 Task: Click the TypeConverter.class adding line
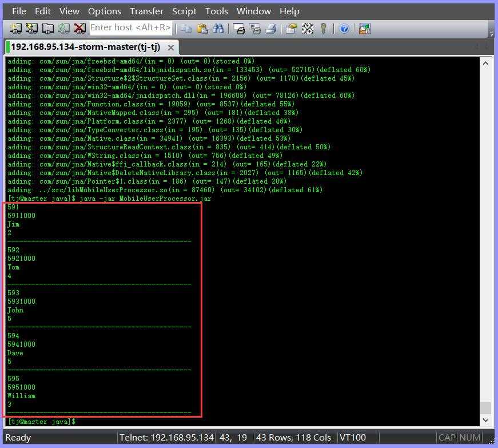point(155,130)
